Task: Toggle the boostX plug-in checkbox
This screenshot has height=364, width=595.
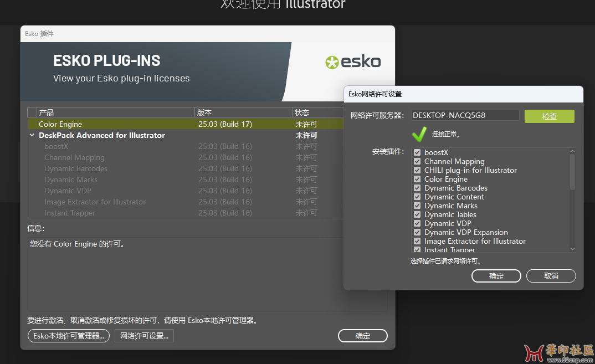Action: (417, 152)
